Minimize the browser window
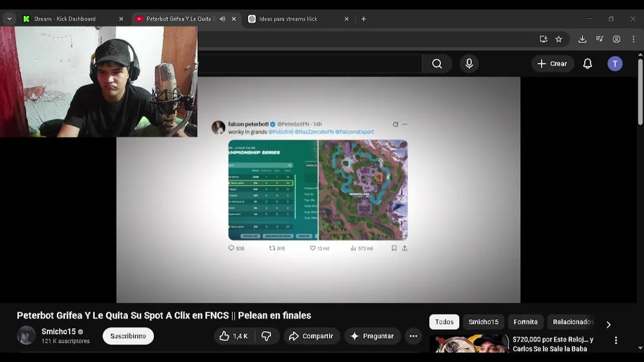This screenshot has height=362, width=644. click(x=589, y=19)
